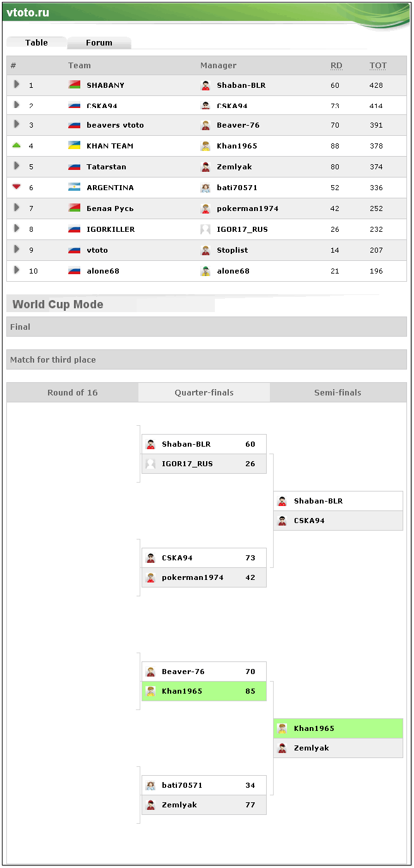Screen dimensions: 414x868
Task: Click the Argentina flag beside ARGENTINA team
Action: click(x=74, y=187)
